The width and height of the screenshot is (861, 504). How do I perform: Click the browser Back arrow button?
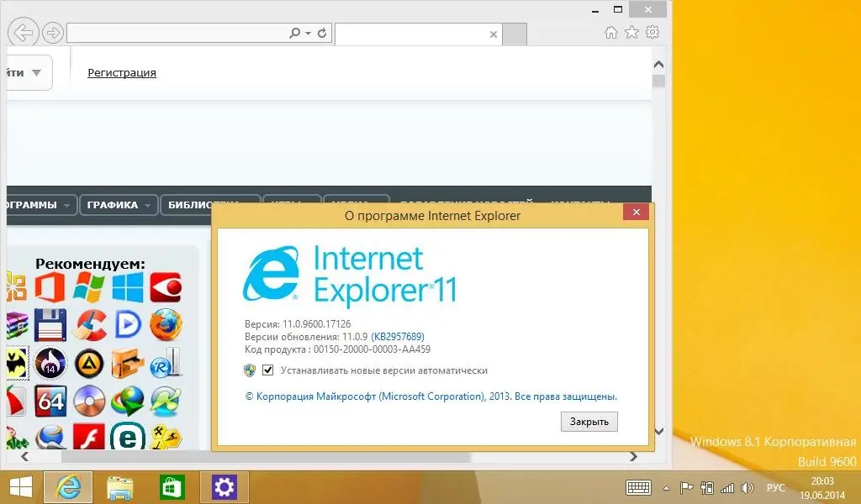click(23, 33)
